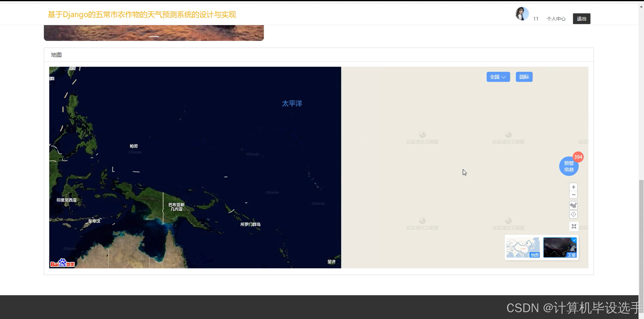Click the red 394 notification badge
The width and height of the screenshot is (644, 319).
[x=578, y=157]
